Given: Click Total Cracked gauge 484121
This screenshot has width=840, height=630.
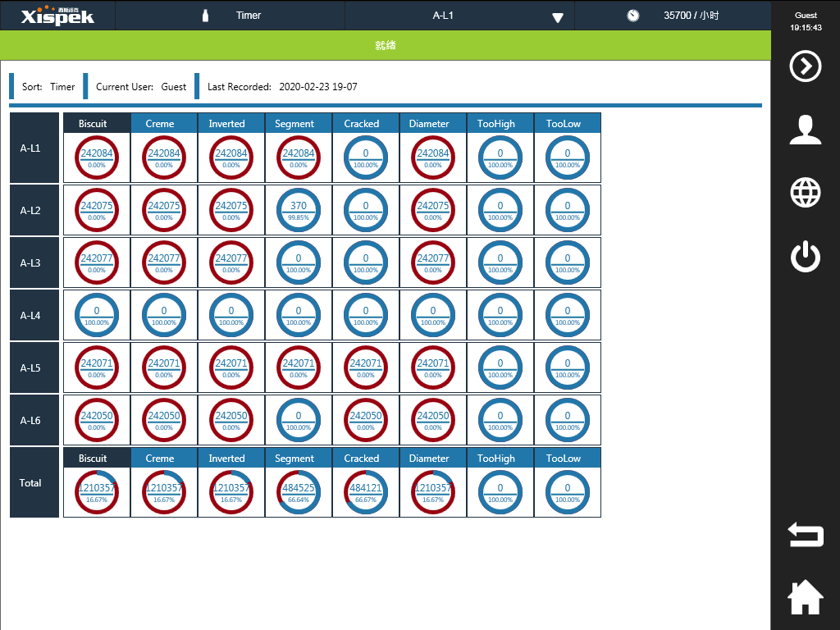Looking at the screenshot, I should (366, 492).
